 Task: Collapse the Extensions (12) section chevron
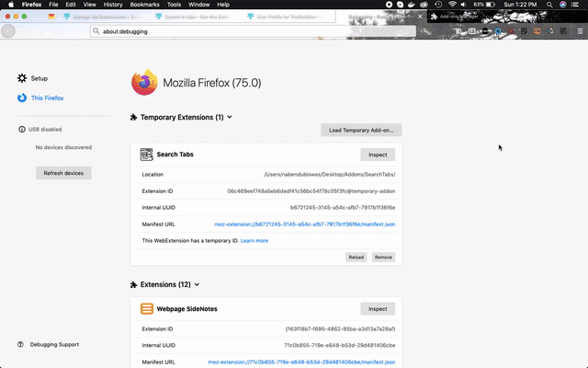click(x=197, y=284)
